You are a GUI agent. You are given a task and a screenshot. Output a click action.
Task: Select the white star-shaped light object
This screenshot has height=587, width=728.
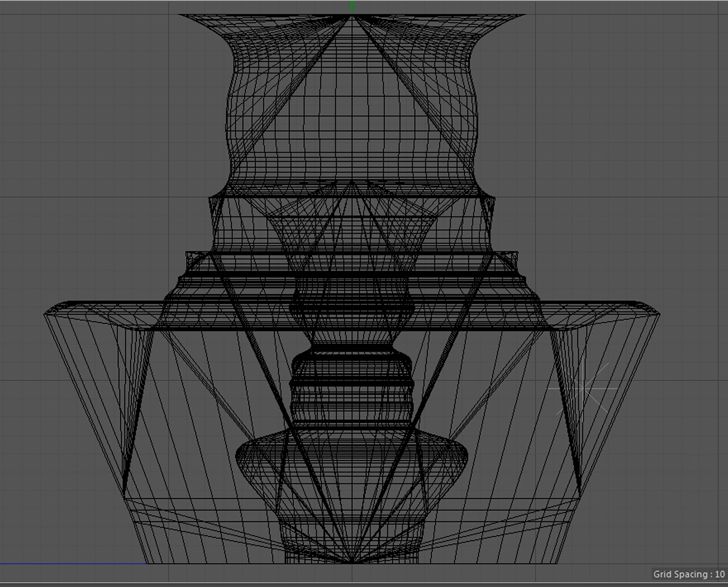582,388
